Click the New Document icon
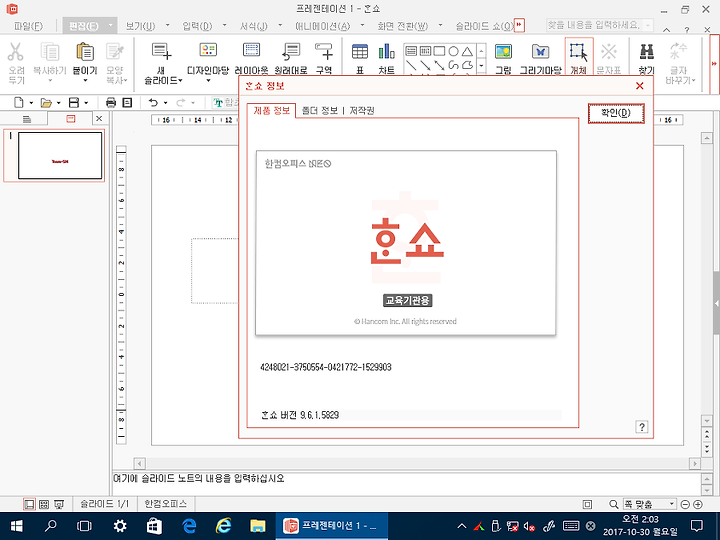The width and height of the screenshot is (720, 540). [18, 102]
